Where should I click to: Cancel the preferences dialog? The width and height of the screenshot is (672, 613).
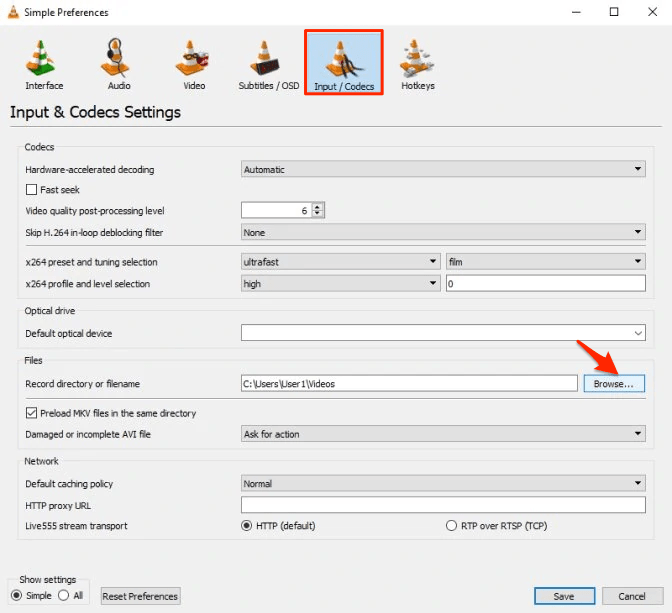[632, 596]
